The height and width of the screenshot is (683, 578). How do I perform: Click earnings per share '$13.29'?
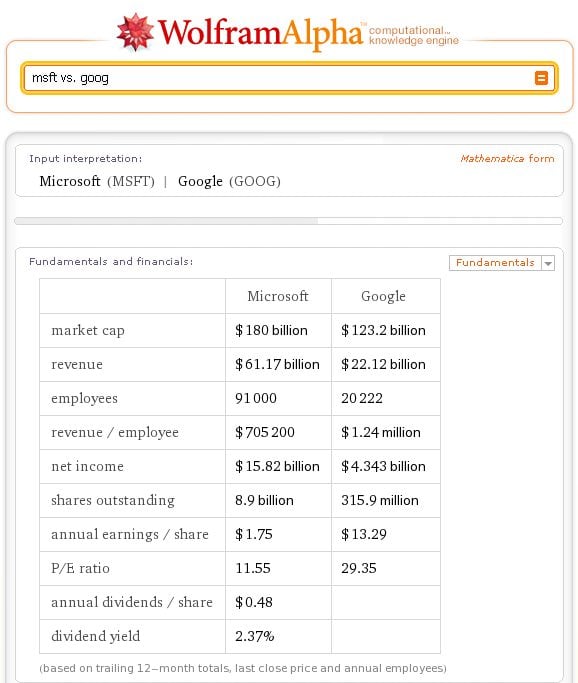coord(364,534)
